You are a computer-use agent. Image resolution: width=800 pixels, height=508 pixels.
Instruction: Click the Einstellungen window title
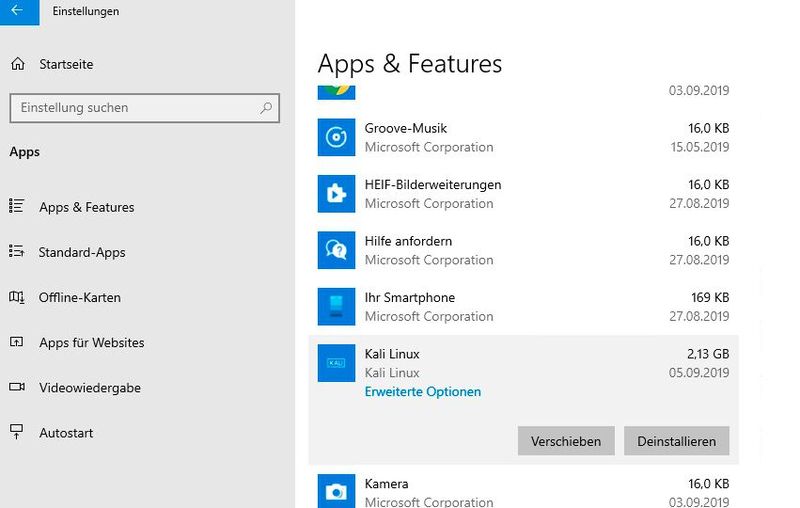(86, 11)
